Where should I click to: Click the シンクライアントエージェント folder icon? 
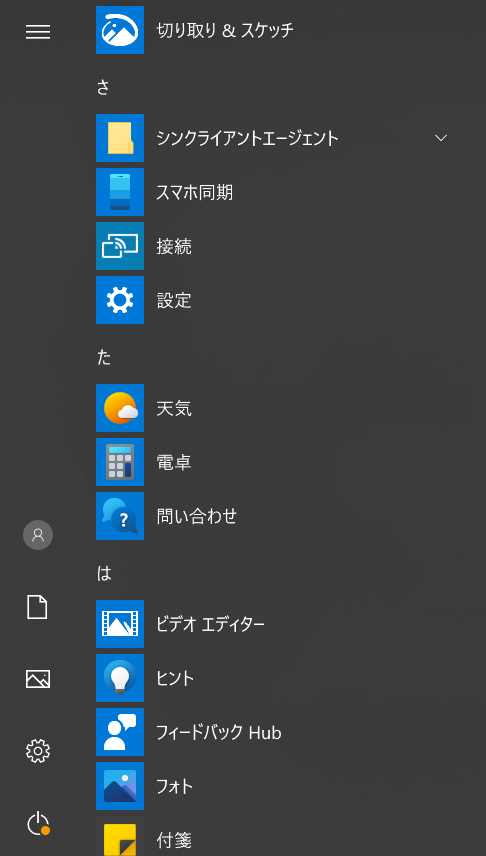120,138
